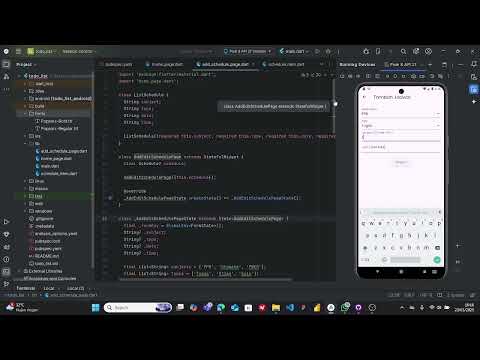Open the Run tool window icon

(x=6, y=222)
